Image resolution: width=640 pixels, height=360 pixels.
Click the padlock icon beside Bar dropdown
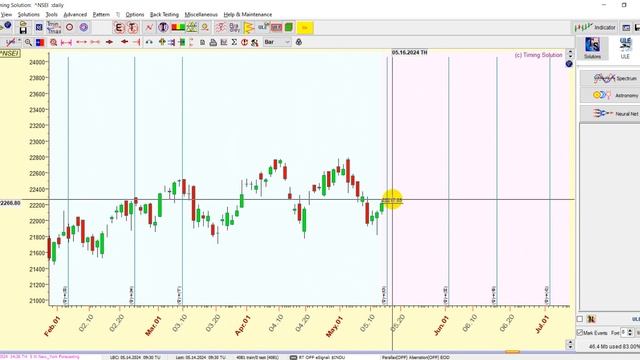pyautogui.click(x=299, y=42)
